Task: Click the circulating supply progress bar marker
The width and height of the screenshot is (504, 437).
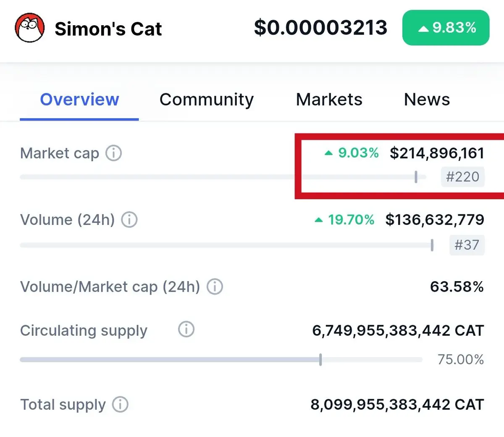Action: tap(320, 360)
